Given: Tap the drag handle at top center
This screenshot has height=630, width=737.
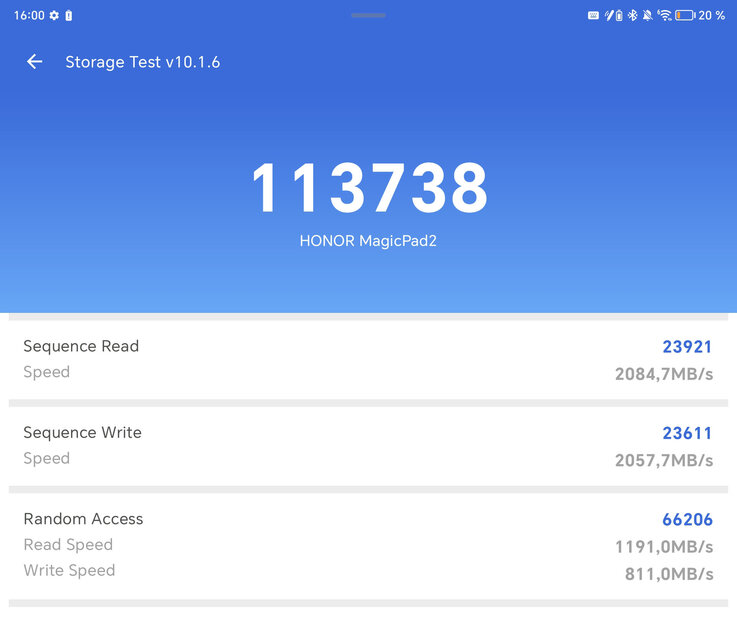Looking at the screenshot, I should 368,15.
